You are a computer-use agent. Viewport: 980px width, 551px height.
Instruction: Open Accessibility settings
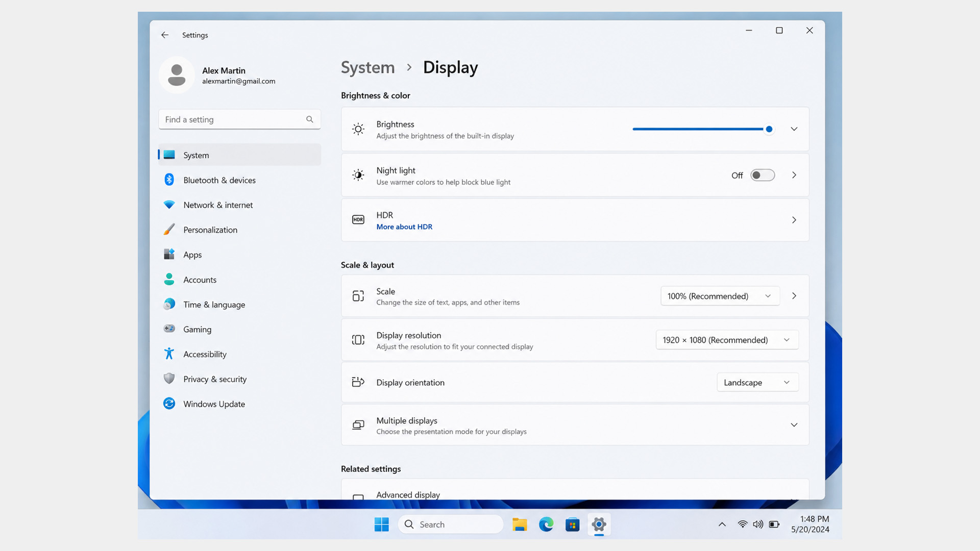240,354
